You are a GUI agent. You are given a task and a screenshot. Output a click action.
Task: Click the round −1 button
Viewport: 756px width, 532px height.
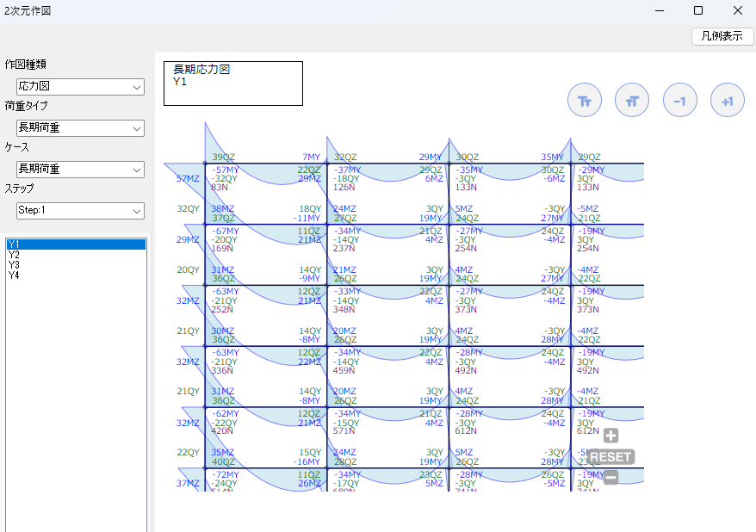pos(680,100)
